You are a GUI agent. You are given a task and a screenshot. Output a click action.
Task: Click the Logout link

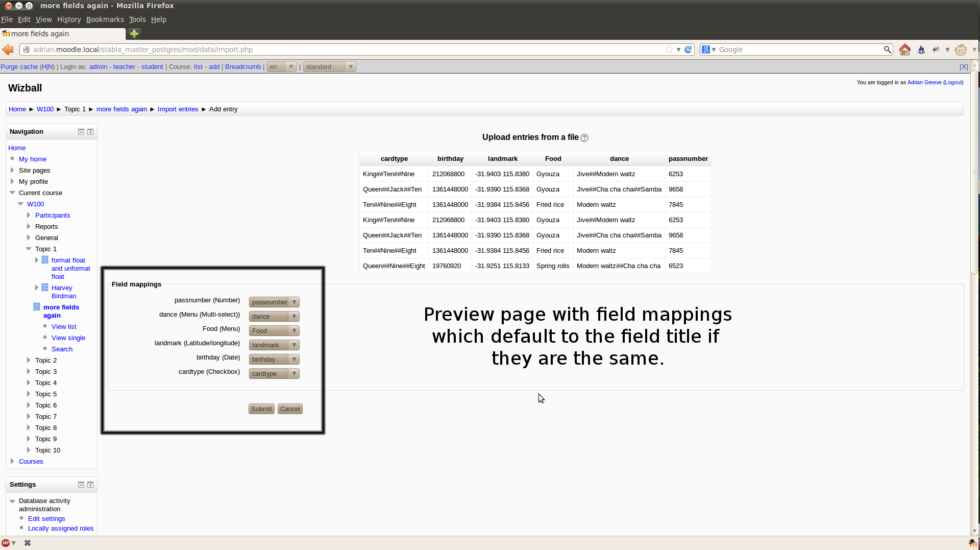[x=953, y=82]
